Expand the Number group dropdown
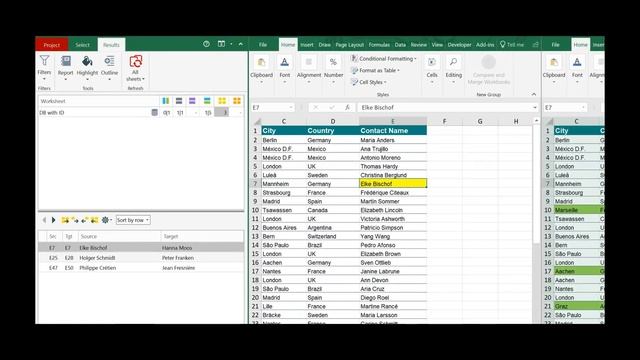This screenshot has height=360, width=640. coord(333,69)
